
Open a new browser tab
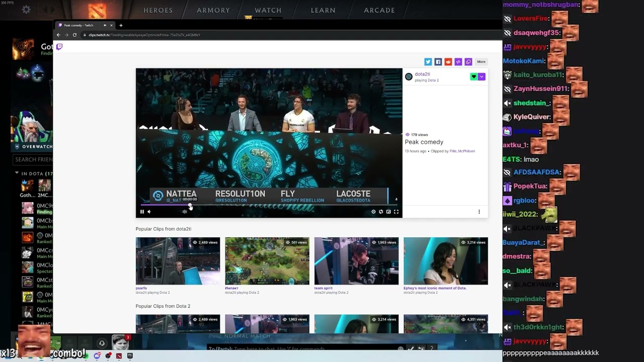pos(121,25)
